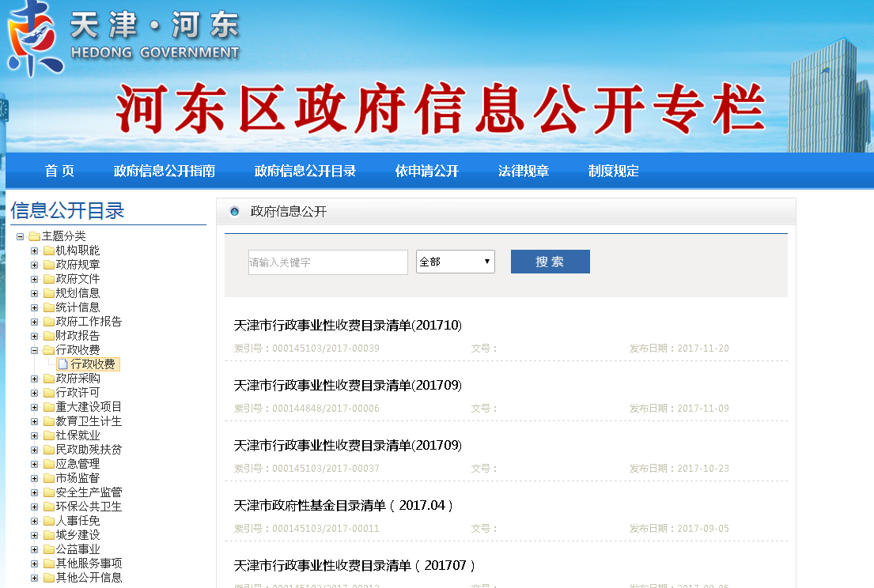Click the 机构职能 folder icon
The width and height of the screenshot is (874, 588).
pyautogui.click(x=48, y=251)
